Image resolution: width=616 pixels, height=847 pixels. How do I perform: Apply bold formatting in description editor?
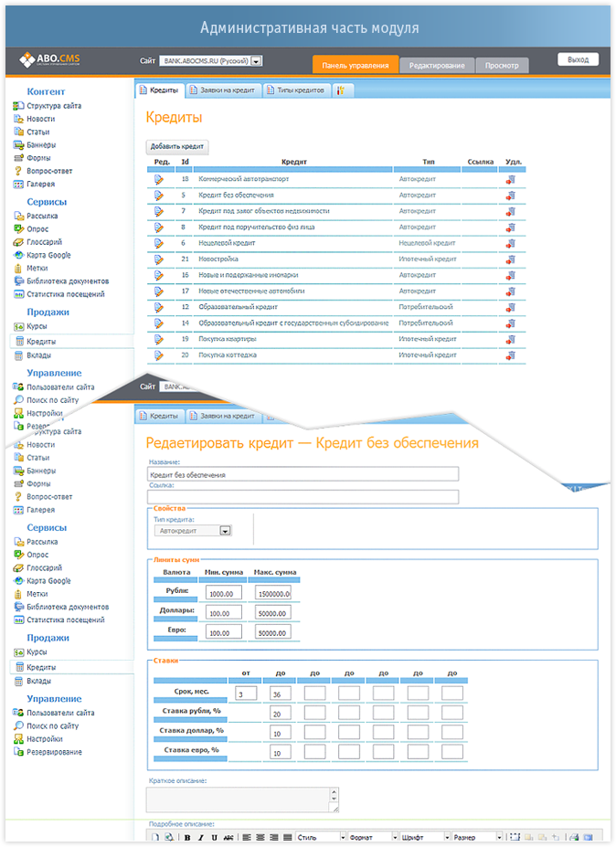[x=187, y=837]
